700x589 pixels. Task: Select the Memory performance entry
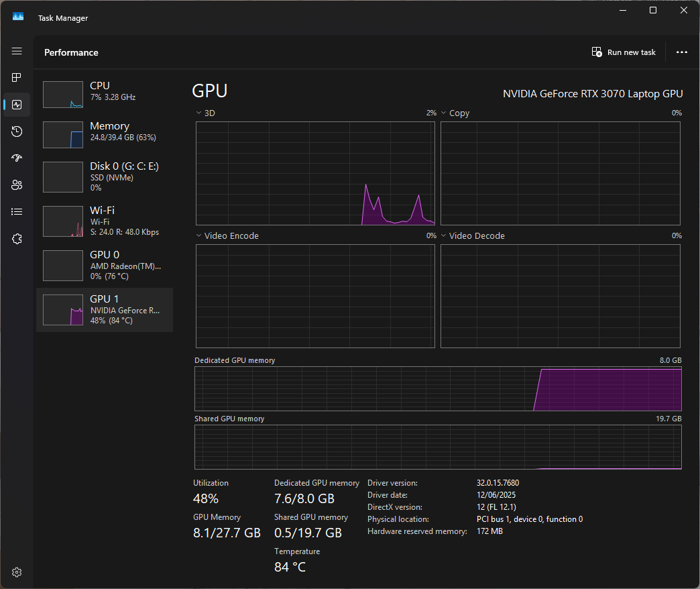[105, 134]
